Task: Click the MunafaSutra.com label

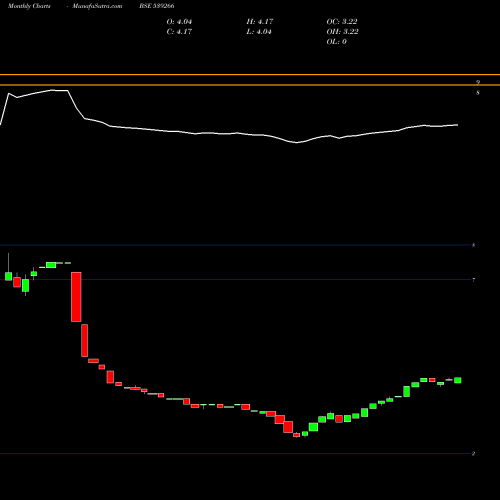Action: (x=97, y=6)
